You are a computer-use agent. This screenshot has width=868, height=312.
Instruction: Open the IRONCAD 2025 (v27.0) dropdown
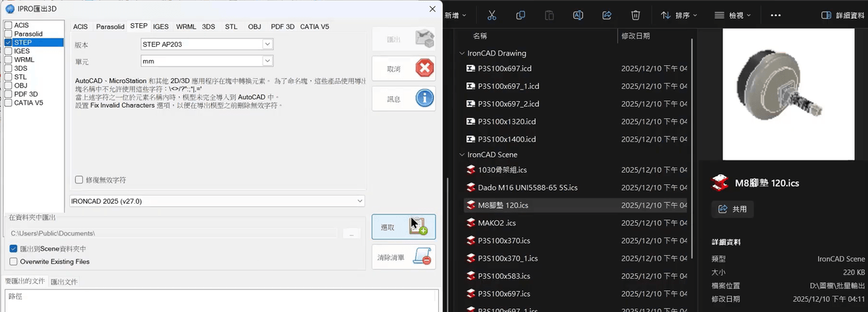coord(217,200)
